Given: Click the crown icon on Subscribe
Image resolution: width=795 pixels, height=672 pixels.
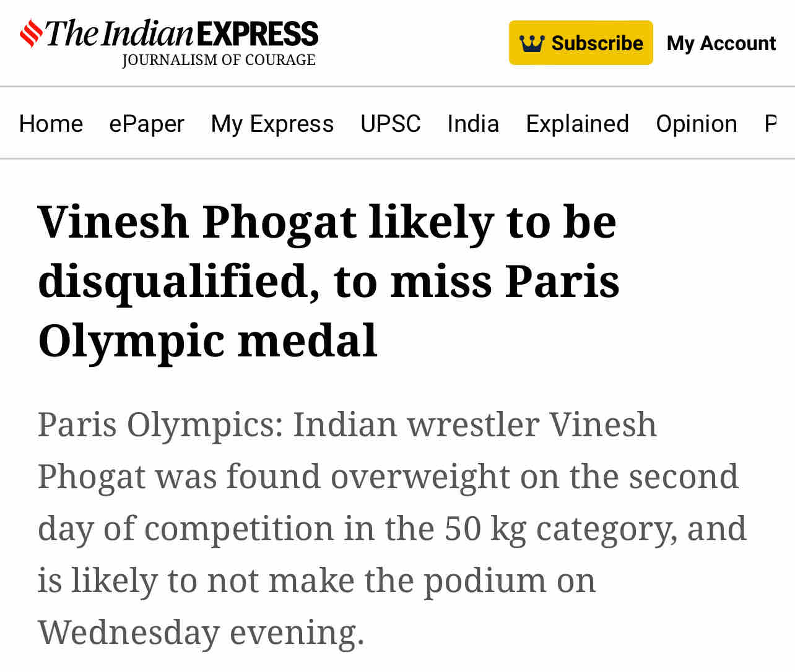Looking at the screenshot, I should (x=531, y=43).
